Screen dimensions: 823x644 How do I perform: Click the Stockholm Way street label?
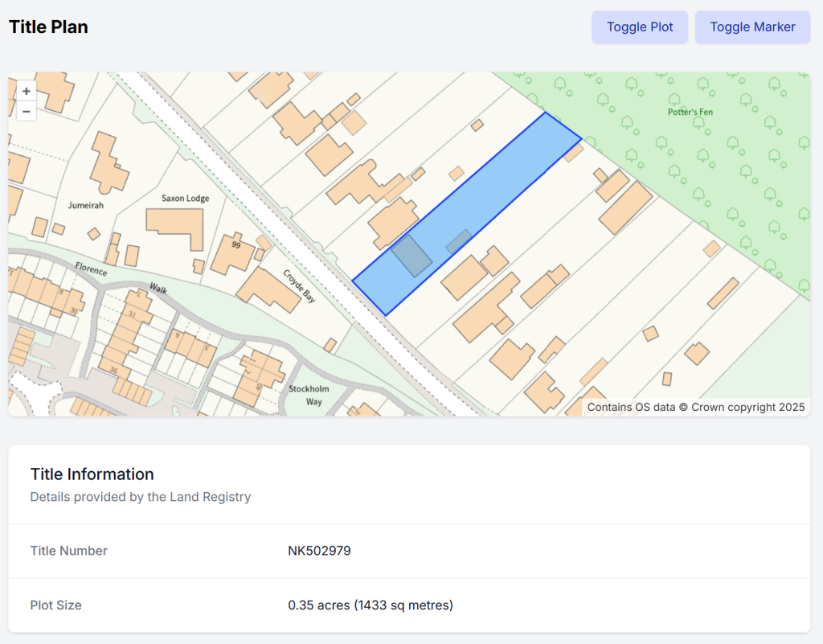point(305,395)
